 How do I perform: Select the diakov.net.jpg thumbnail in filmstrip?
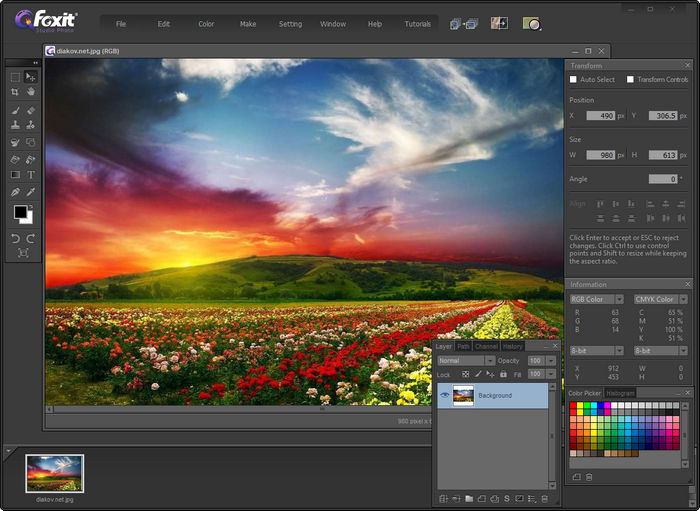pos(55,473)
